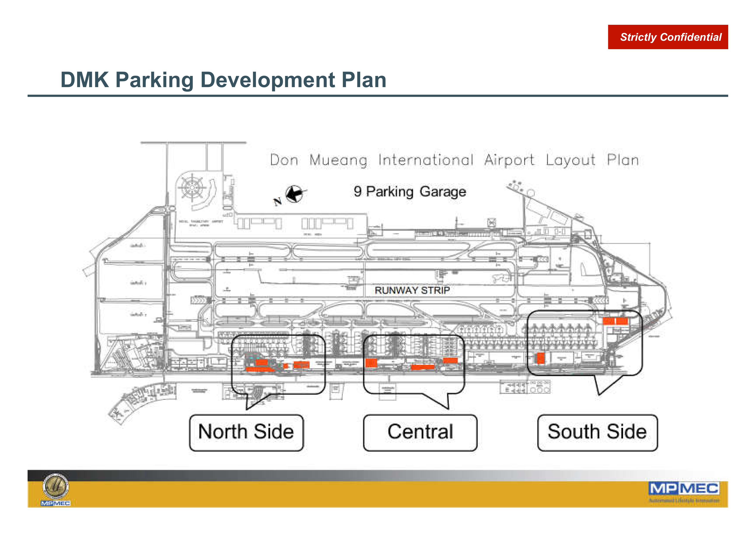This screenshot has height=535, width=756.
Task: Click the round gold emblem at bottom left
Action: point(55,486)
